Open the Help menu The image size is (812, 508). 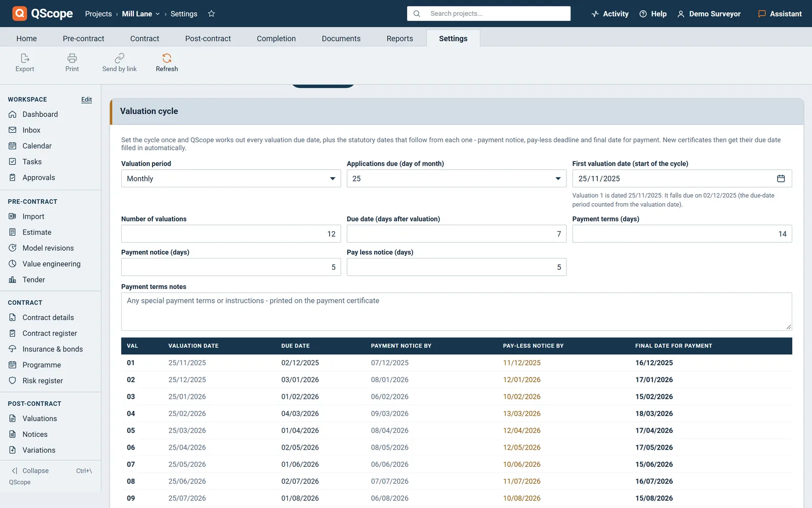[653, 14]
